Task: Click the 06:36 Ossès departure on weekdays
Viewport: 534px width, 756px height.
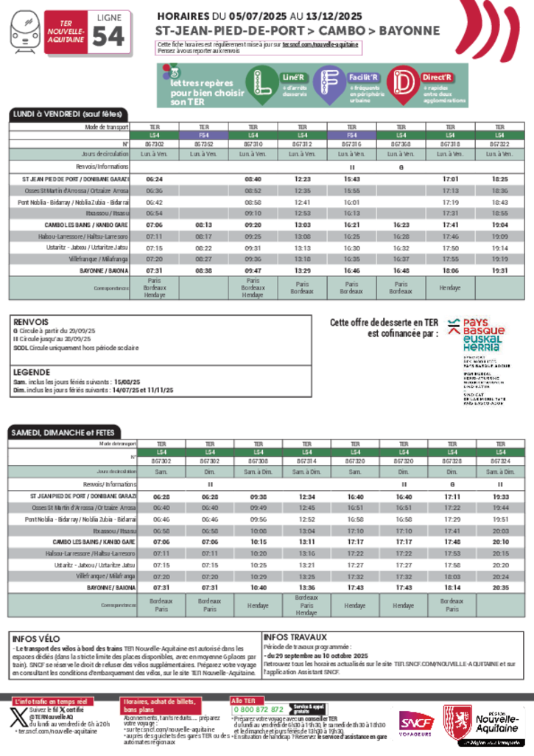Action: [155, 190]
